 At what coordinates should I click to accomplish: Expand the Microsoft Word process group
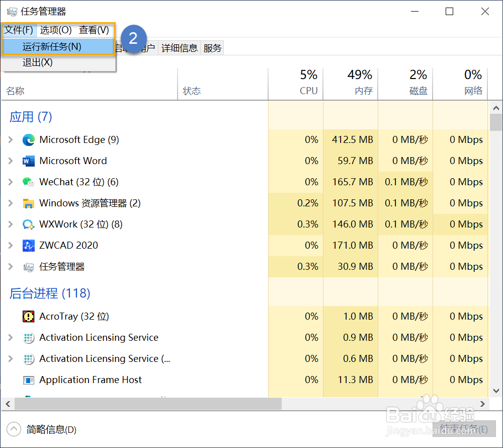pos(10,161)
